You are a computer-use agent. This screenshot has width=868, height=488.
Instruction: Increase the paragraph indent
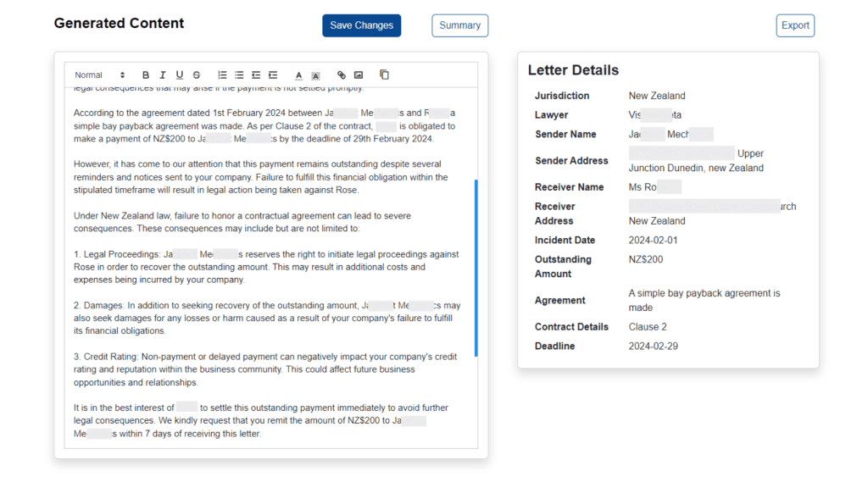pyautogui.click(x=273, y=75)
